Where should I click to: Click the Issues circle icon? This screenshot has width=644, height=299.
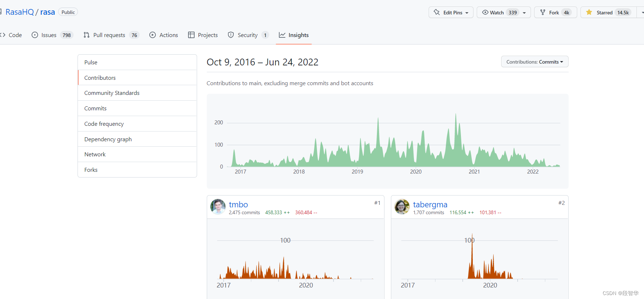tap(35, 35)
